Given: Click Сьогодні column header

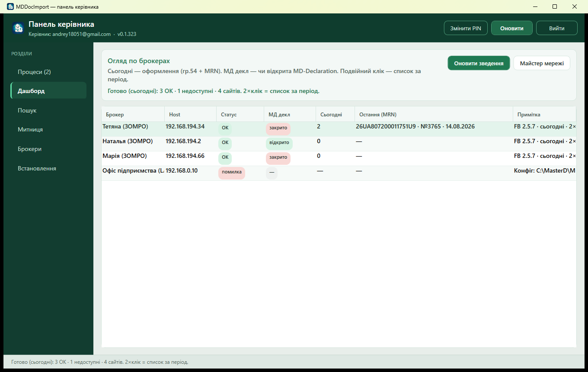Looking at the screenshot, I should click(336, 115).
